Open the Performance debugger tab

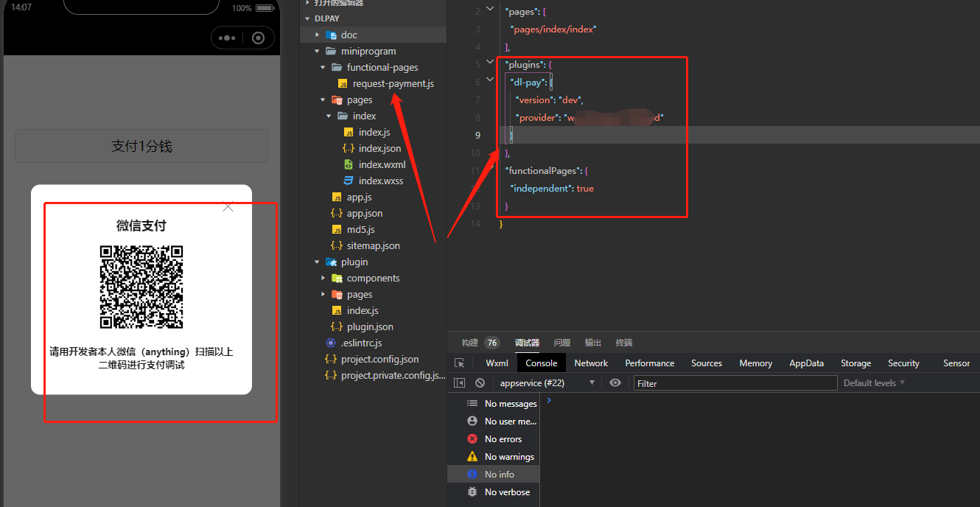click(650, 363)
